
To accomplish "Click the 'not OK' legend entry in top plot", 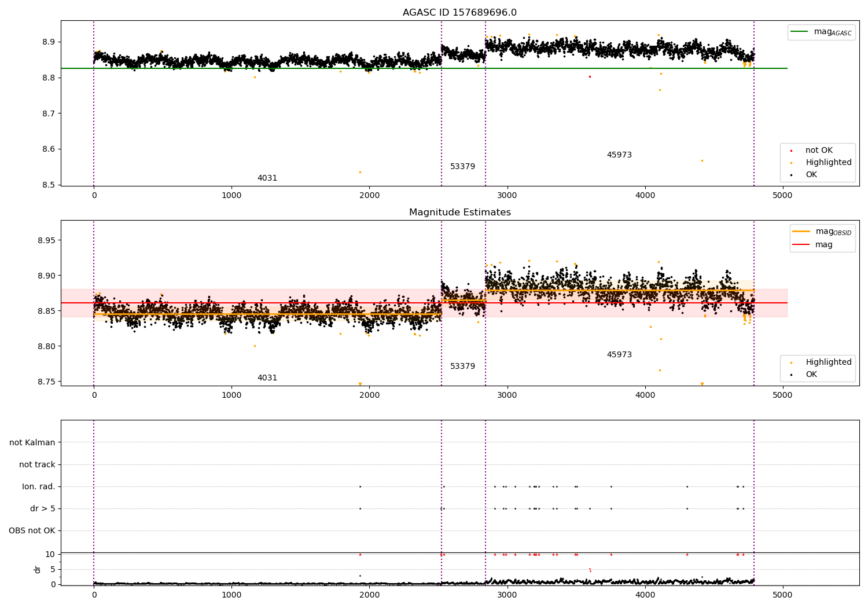I will point(819,151).
